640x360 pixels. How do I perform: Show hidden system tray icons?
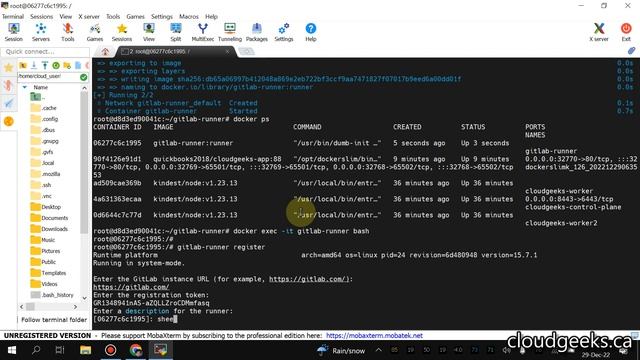pyautogui.click(x=378, y=350)
